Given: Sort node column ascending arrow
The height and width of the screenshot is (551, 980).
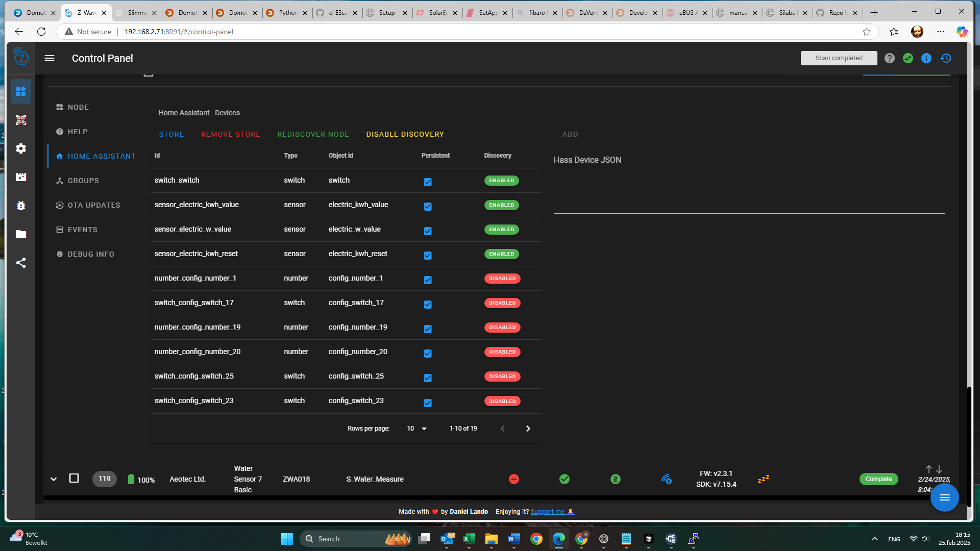Looking at the screenshot, I should coord(929,469).
